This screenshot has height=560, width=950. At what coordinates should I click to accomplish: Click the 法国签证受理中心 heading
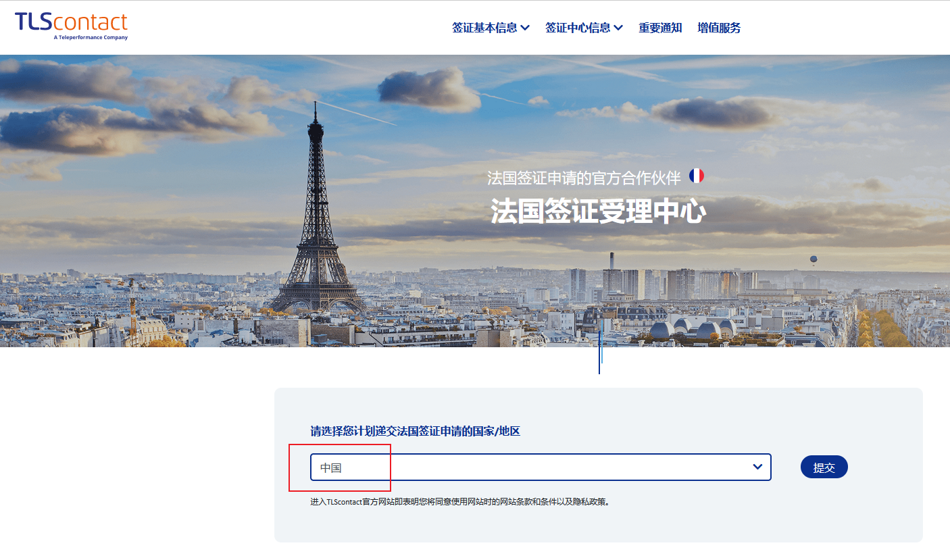tap(598, 211)
